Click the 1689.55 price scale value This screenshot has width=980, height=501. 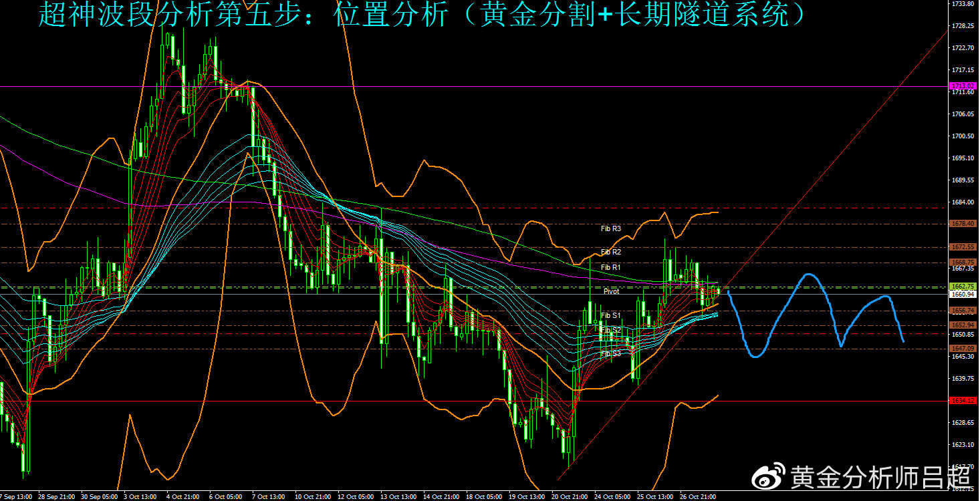pyautogui.click(x=963, y=180)
